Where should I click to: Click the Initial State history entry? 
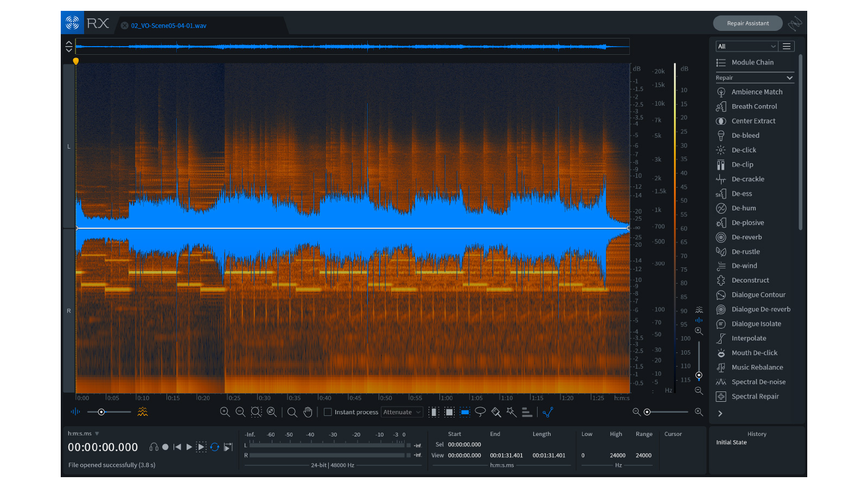pos(731,442)
